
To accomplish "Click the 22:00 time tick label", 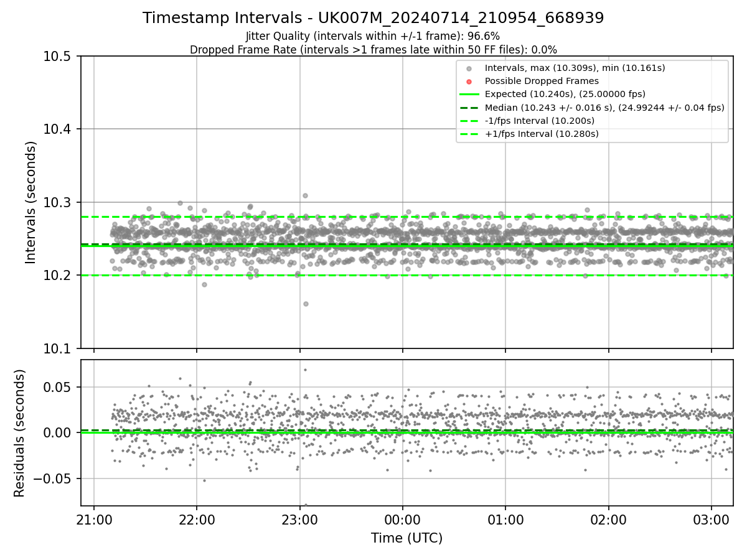I will tap(197, 519).
